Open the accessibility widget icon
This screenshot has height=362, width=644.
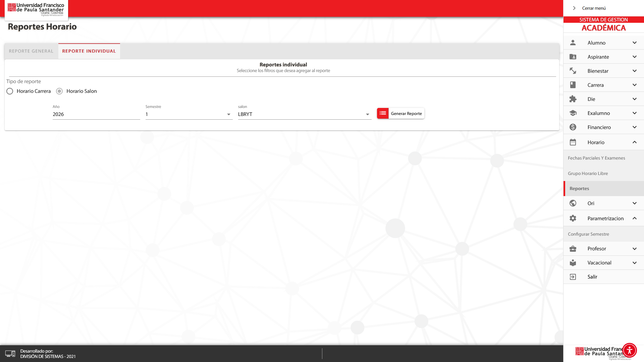[x=629, y=350]
